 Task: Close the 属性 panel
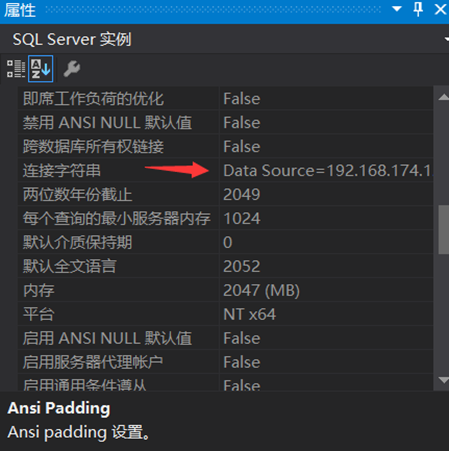[440, 9]
